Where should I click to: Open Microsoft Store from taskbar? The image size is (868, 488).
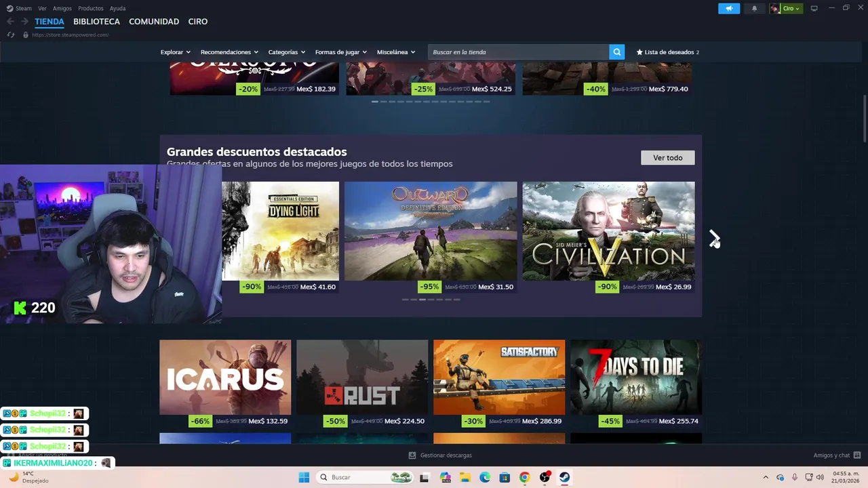point(505,477)
